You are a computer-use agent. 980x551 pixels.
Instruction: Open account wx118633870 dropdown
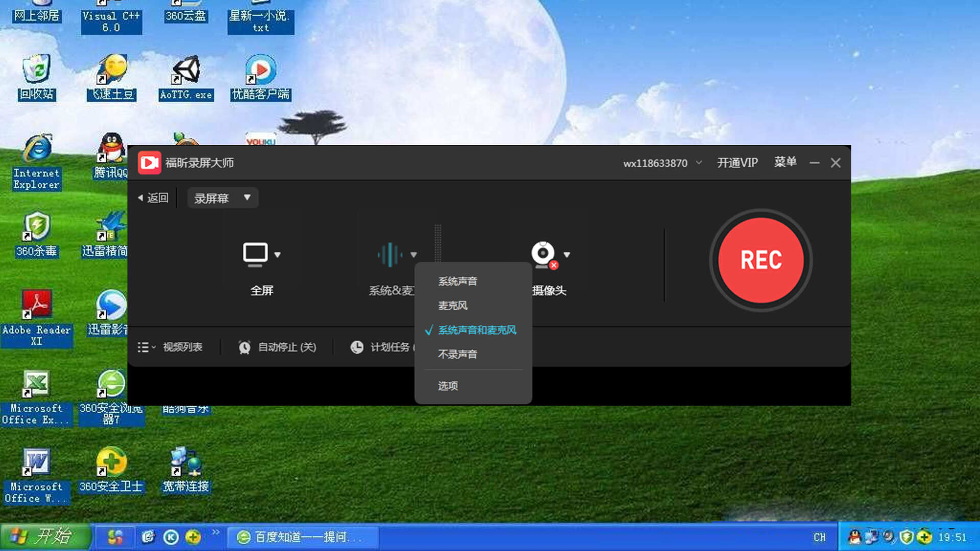click(x=663, y=163)
